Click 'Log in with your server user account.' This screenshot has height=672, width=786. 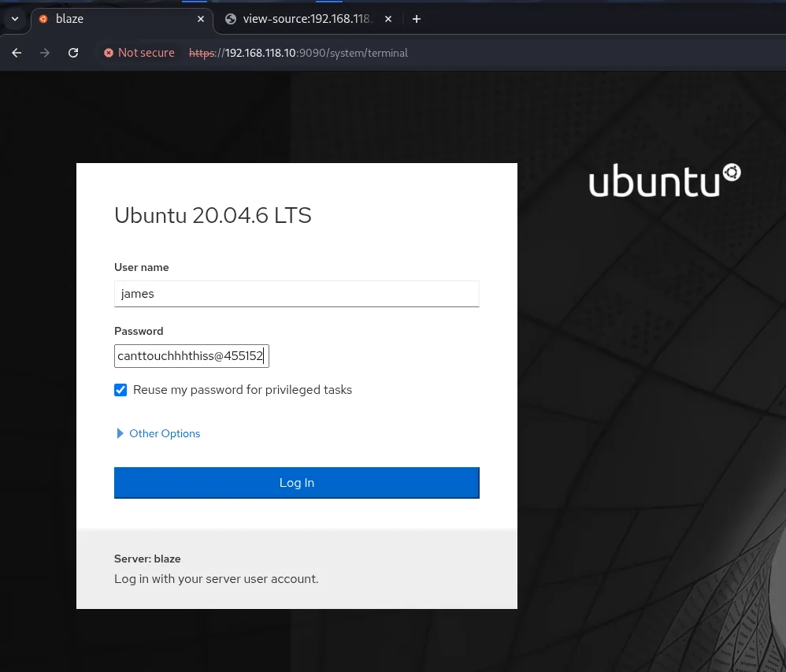[x=216, y=579]
